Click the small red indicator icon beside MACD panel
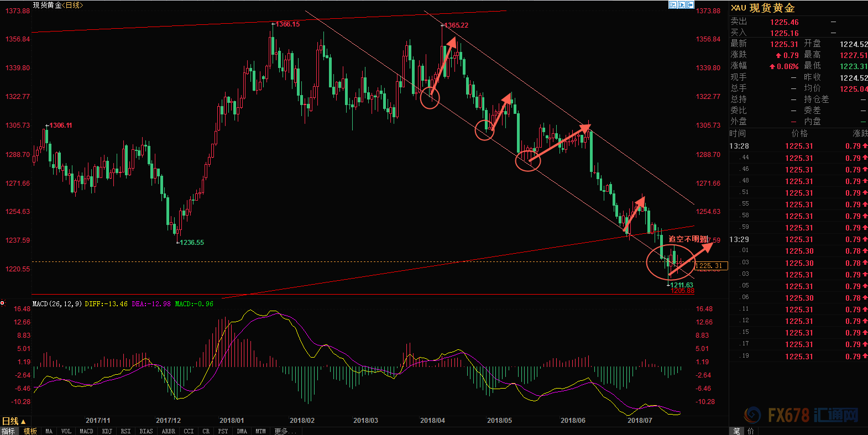The height and width of the screenshot is (435, 868). (3, 303)
